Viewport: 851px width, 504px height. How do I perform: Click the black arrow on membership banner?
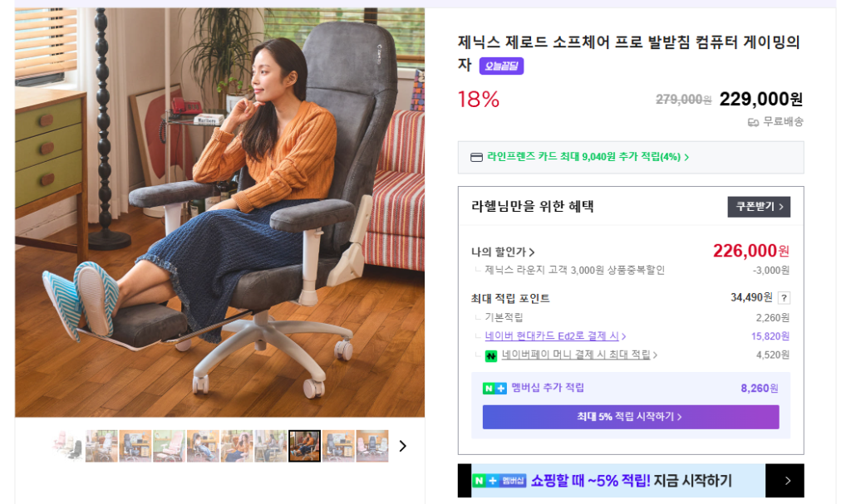[x=785, y=480]
